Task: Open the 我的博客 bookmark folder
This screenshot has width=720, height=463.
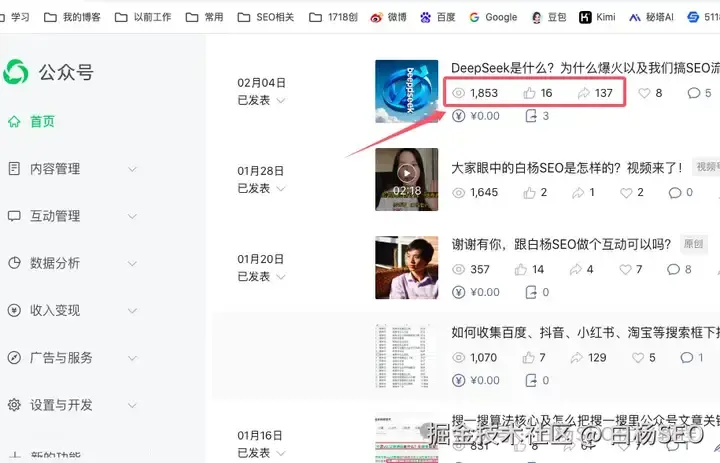Action: point(72,17)
